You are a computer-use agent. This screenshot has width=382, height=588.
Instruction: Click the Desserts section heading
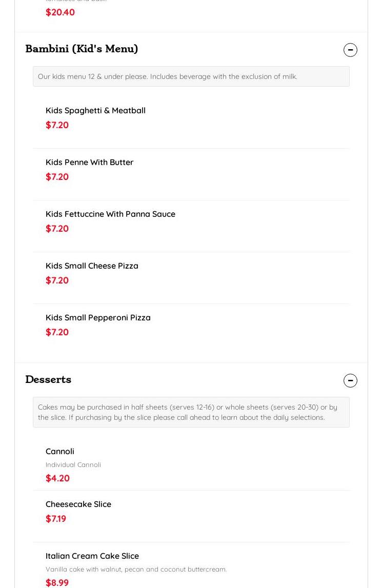click(48, 379)
